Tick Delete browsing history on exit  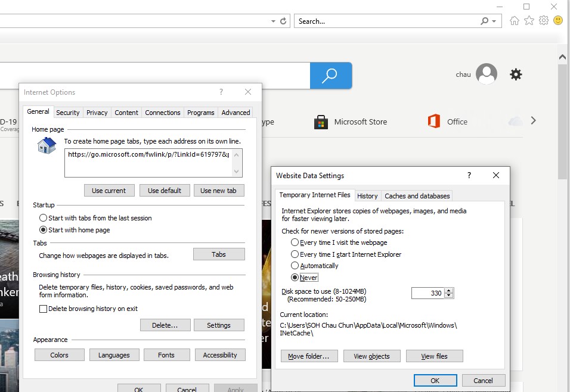[x=44, y=309]
